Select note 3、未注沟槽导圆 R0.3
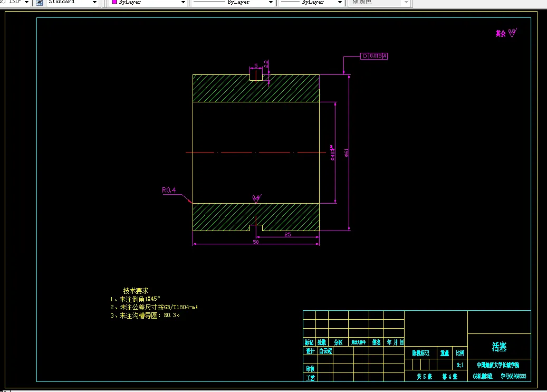The image size is (547, 392). pyautogui.click(x=145, y=315)
